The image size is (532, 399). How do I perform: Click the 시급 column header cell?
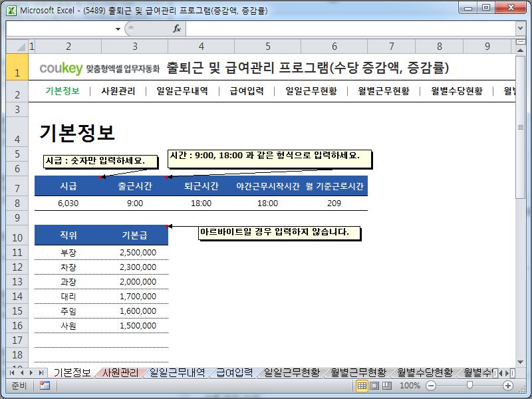point(68,186)
